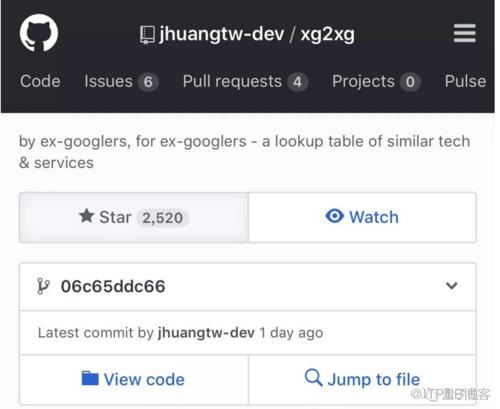Click the folder icon for View code

90,378
